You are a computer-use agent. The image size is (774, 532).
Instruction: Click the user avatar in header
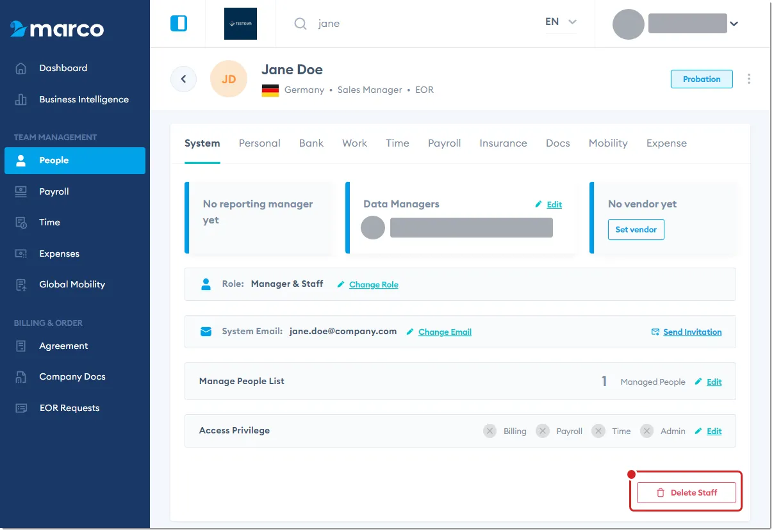tap(628, 24)
